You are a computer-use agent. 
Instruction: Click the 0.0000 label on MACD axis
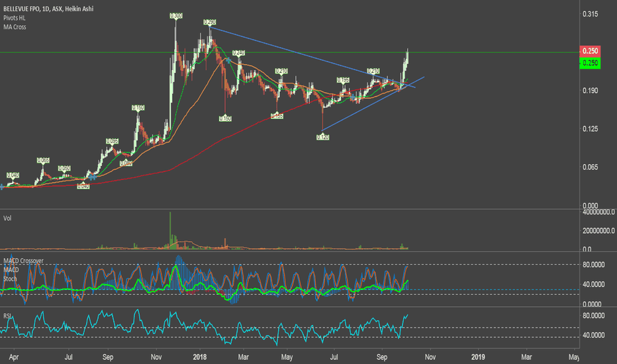coord(592,304)
